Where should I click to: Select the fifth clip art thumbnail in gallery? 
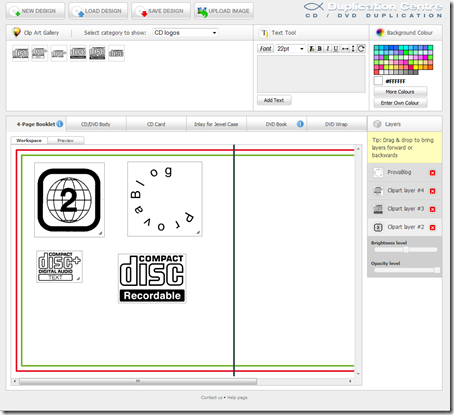(x=97, y=53)
